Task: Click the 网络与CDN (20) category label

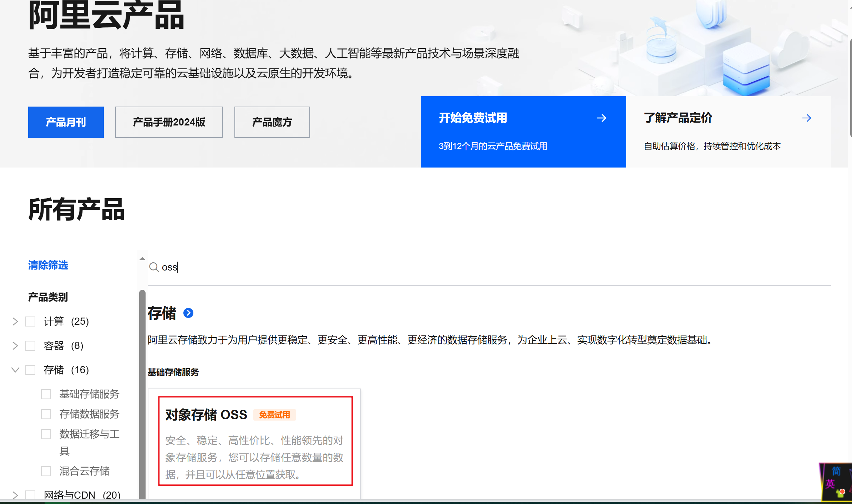Action: point(82,495)
